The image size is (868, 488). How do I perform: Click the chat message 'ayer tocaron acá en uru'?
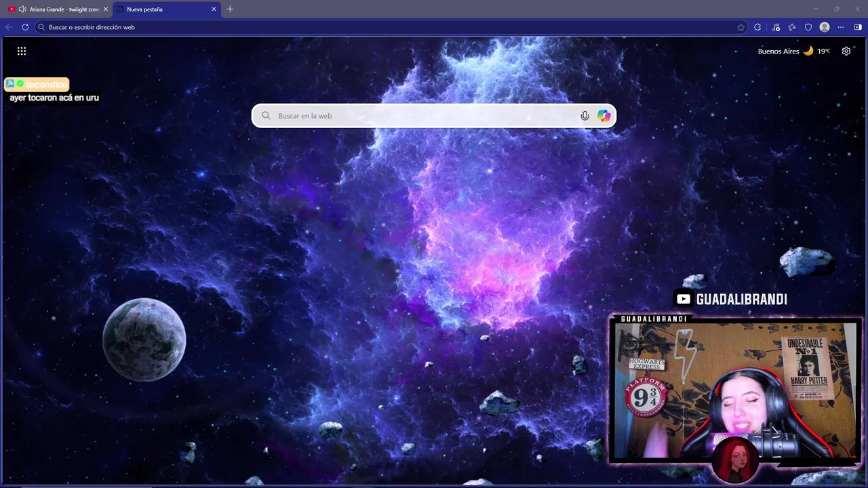click(54, 98)
